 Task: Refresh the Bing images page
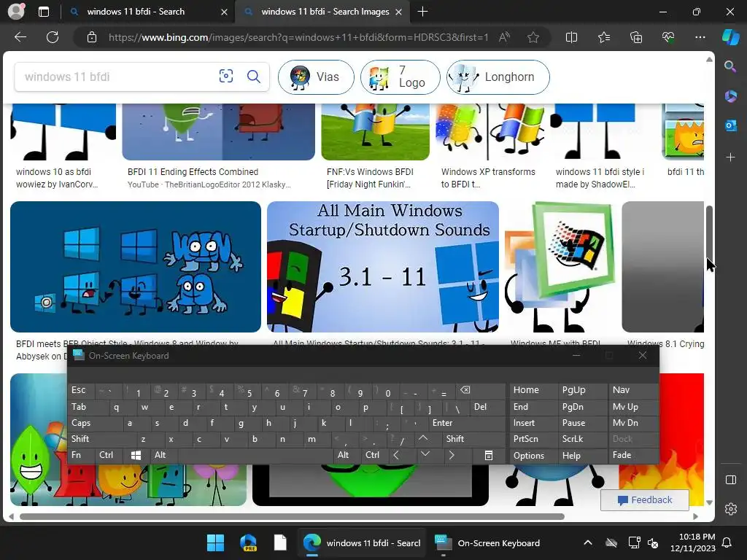coord(53,37)
